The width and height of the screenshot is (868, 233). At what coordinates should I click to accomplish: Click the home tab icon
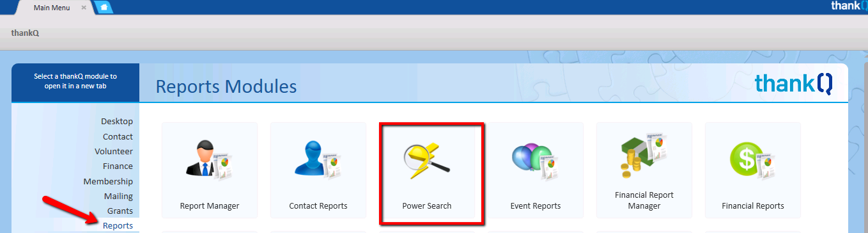pyautogui.click(x=104, y=7)
